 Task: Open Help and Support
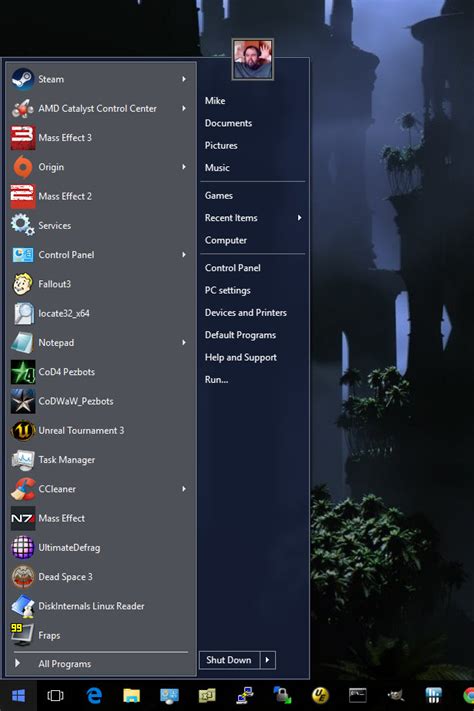click(x=240, y=357)
